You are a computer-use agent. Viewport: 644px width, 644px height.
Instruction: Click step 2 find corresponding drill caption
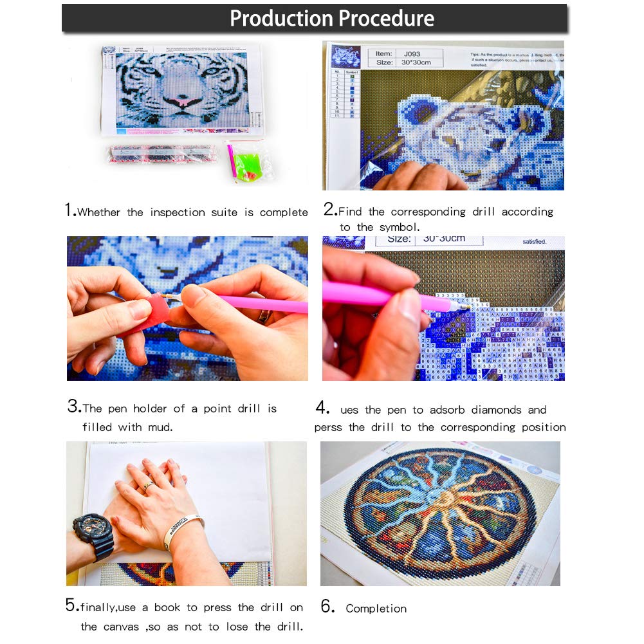[x=438, y=219]
